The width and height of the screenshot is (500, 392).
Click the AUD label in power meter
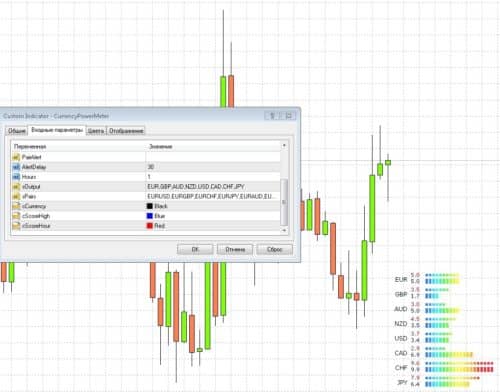click(401, 309)
